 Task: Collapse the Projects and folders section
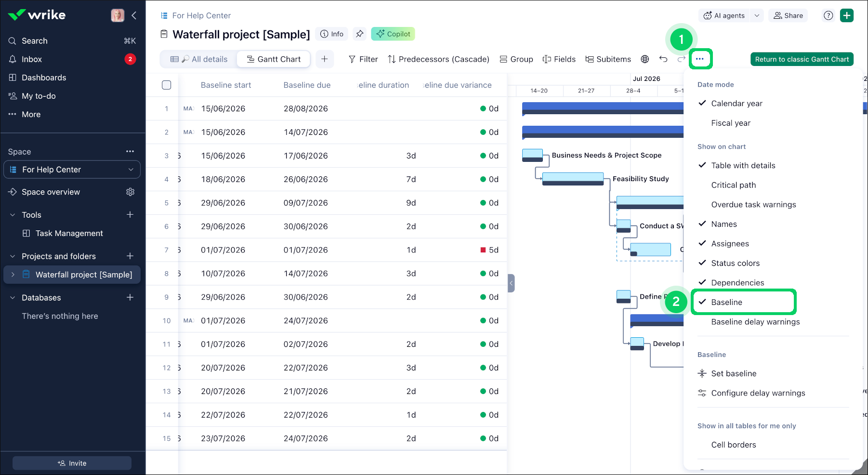coord(13,256)
